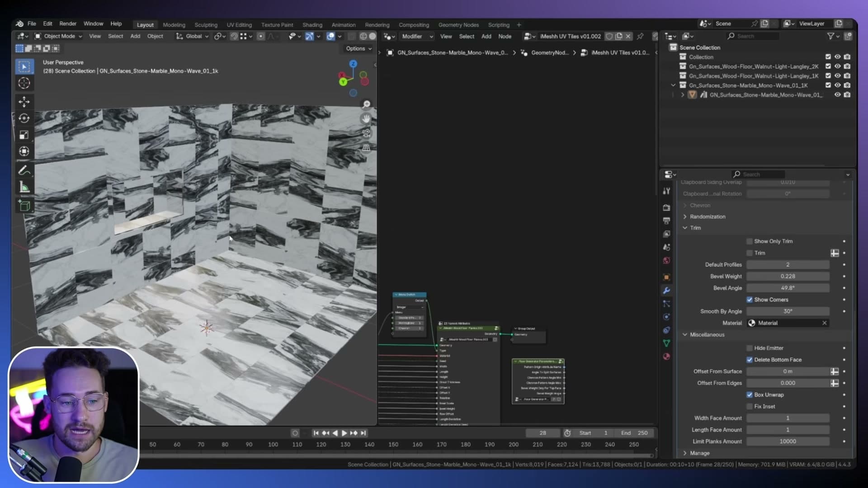Open the viewport Options dropdown

[359, 49]
